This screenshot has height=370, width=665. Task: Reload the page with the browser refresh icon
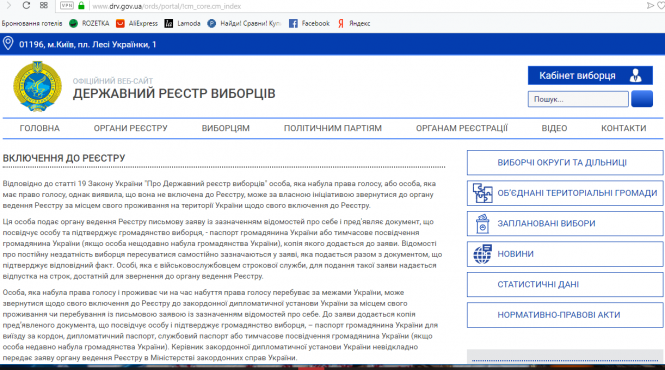pos(26,6)
